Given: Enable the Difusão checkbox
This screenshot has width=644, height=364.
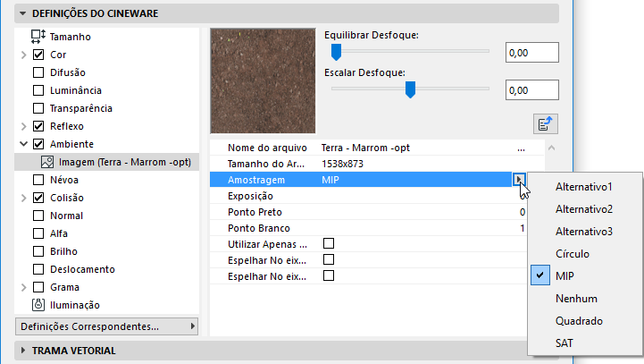Looking at the screenshot, I should point(38,72).
